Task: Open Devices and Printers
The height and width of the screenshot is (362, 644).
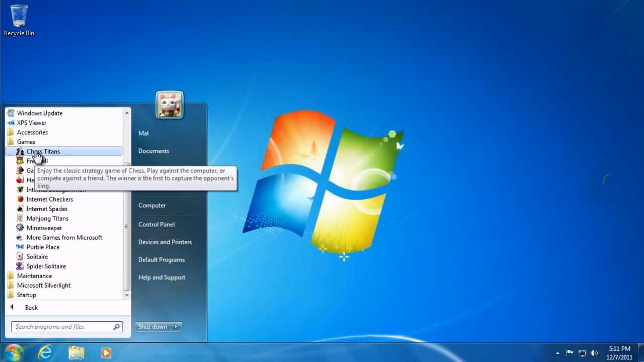Action: [x=165, y=242]
